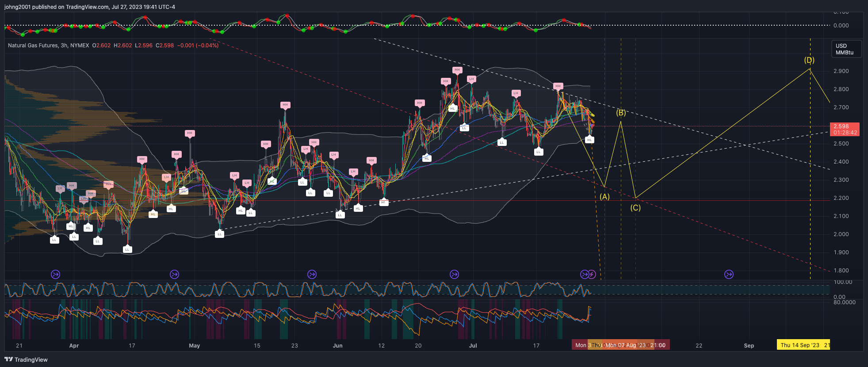Click the purple arrow event icon beside the lightning icon

pyautogui.click(x=584, y=275)
